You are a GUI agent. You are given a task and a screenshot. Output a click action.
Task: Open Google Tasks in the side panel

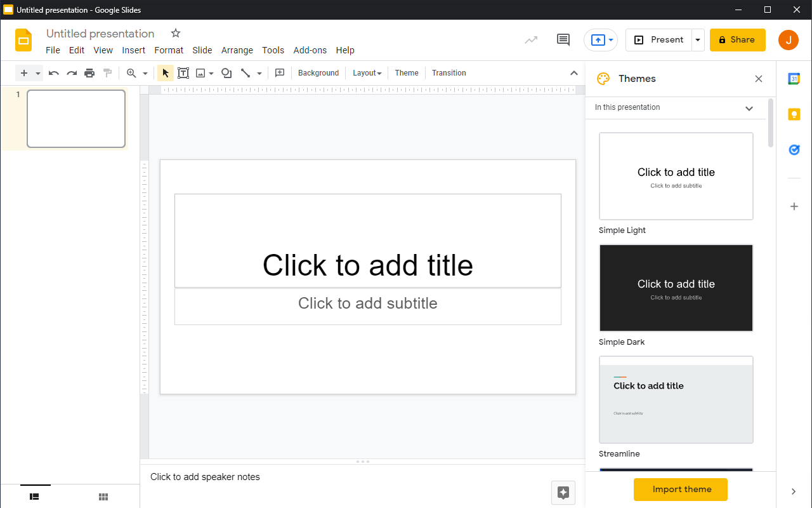point(794,150)
